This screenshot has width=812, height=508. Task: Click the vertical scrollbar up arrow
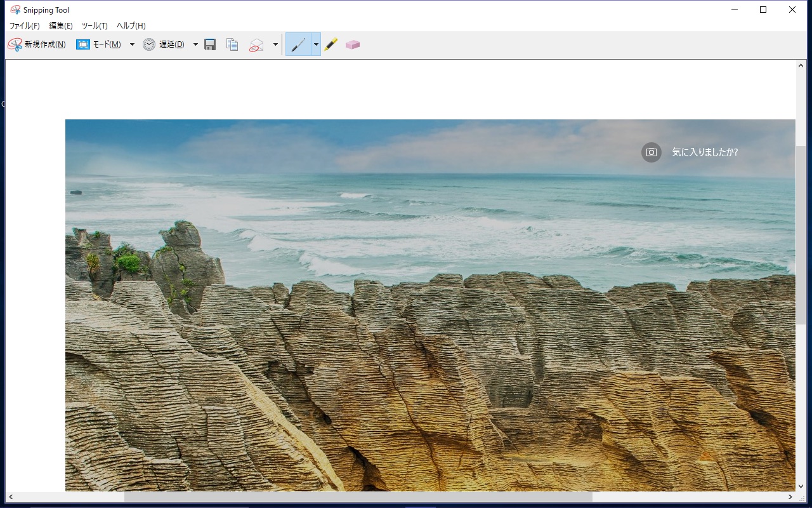pos(801,66)
